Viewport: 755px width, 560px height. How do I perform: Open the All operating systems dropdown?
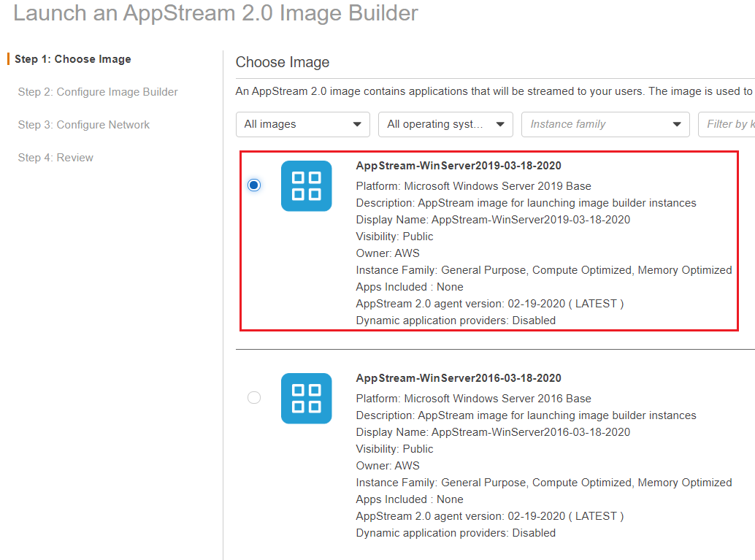coord(445,124)
